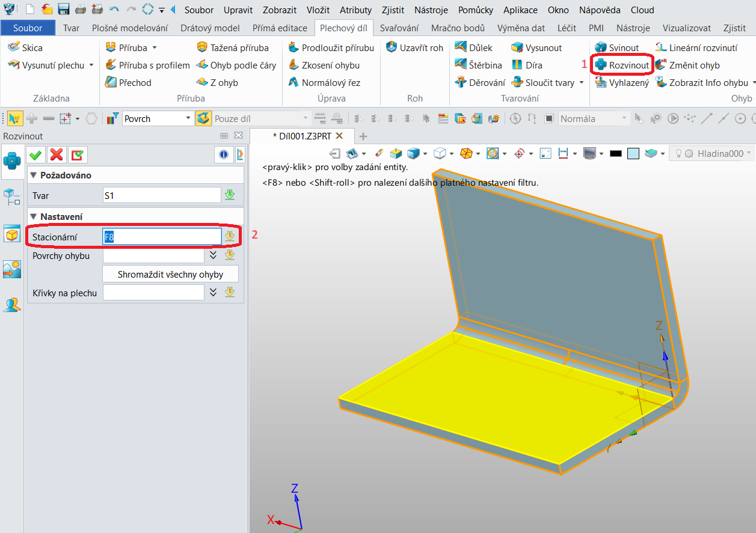
Task: Open the Vysunutí plechu dropdown arrow
Action: 91,65
